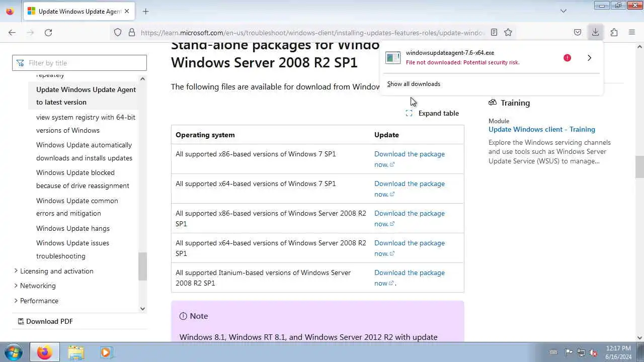Click Download PDF
This screenshot has height=362, width=644.
click(x=45, y=321)
